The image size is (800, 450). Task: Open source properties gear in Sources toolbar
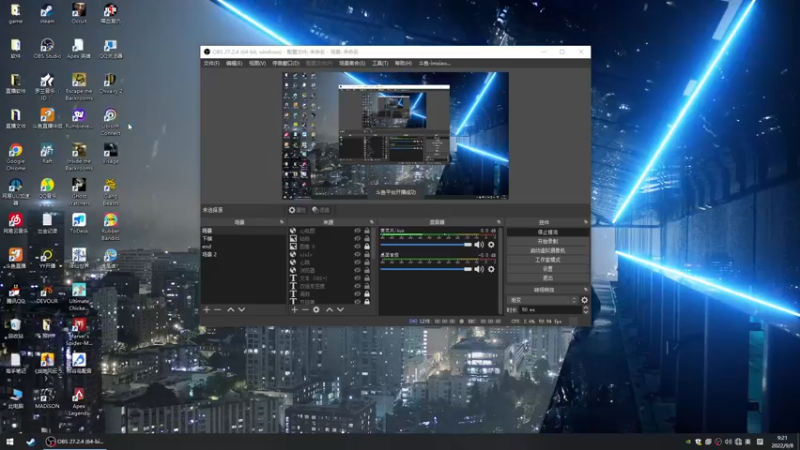point(317,310)
